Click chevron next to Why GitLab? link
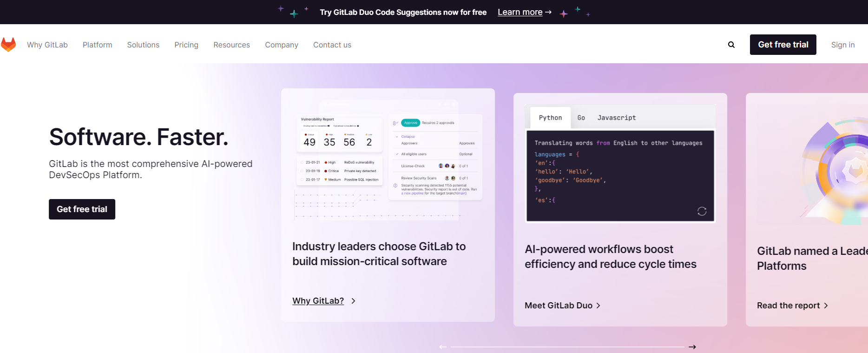 (x=354, y=301)
